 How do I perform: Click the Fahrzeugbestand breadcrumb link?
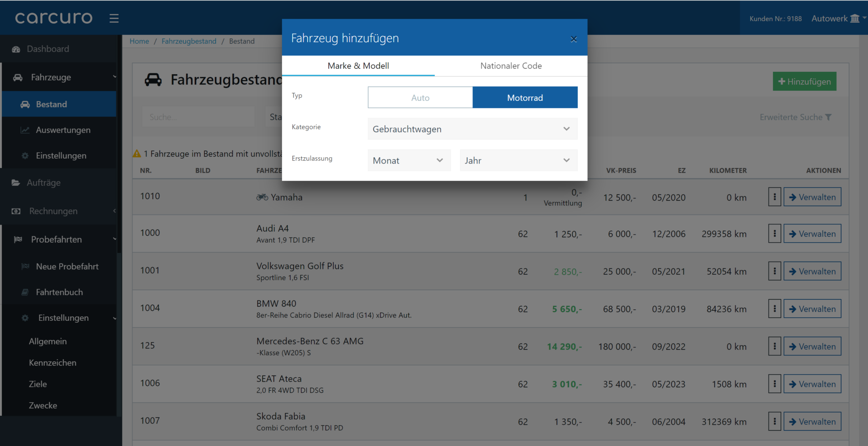click(x=189, y=41)
